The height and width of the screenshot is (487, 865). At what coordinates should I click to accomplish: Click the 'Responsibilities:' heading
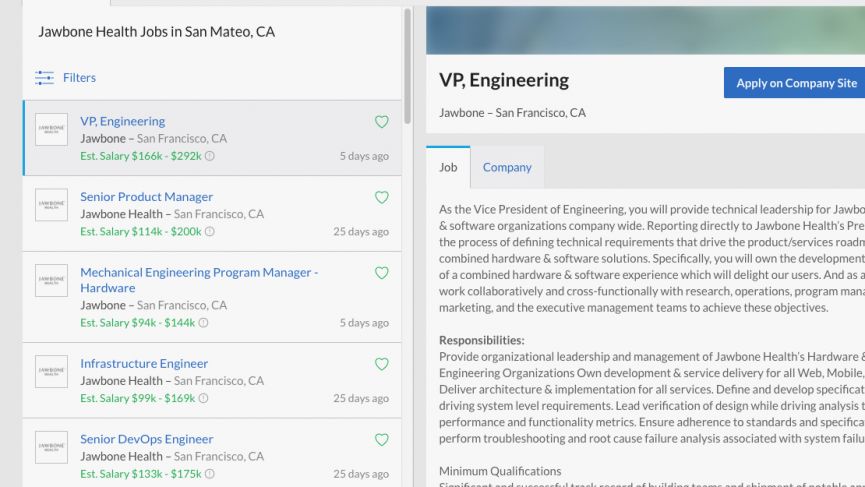(x=482, y=340)
